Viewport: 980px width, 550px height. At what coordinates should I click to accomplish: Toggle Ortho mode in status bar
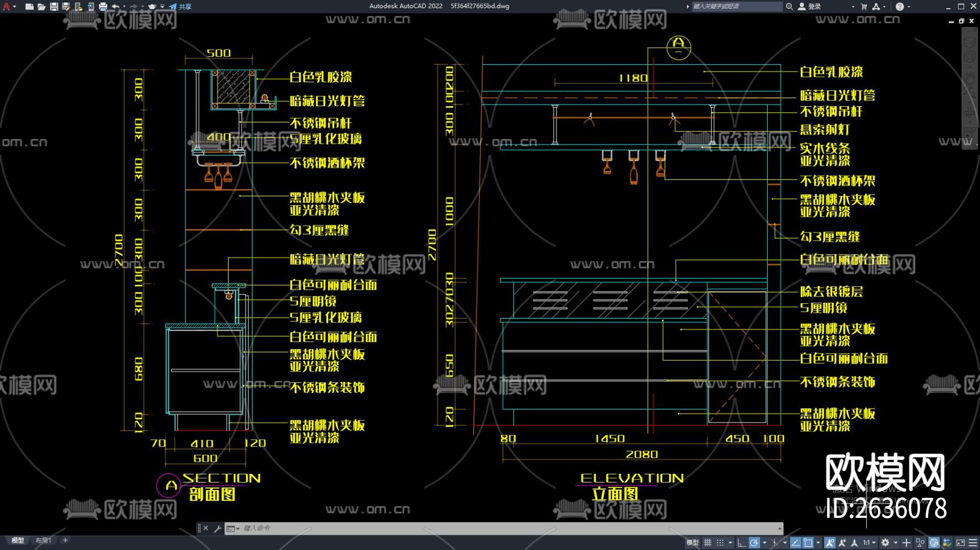coord(741,542)
